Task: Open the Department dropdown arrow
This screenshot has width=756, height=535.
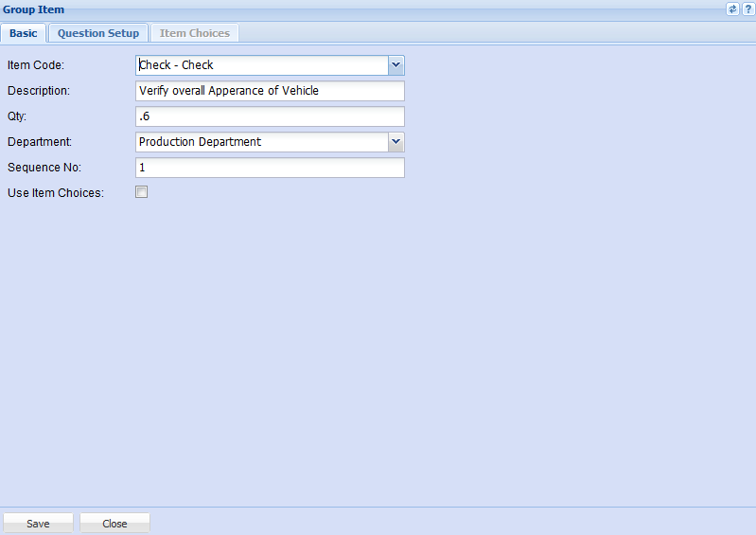Action: 396,142
